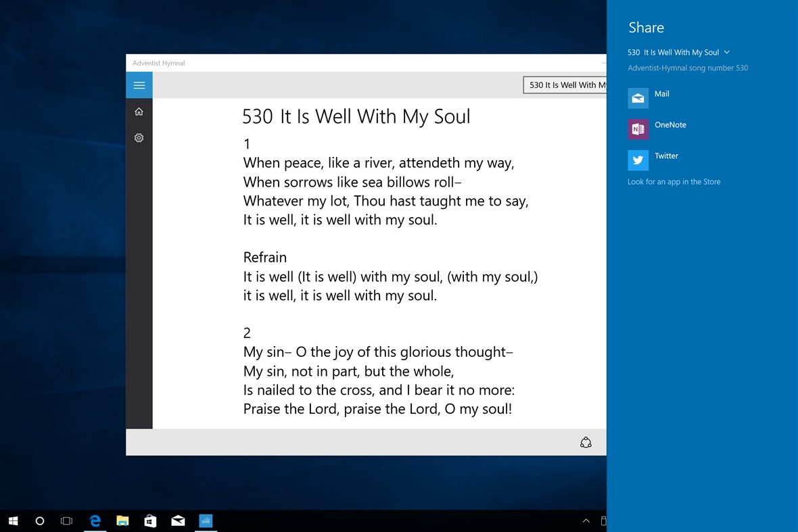Open the Windows Store from the taskbar

(x=150, y=521)
